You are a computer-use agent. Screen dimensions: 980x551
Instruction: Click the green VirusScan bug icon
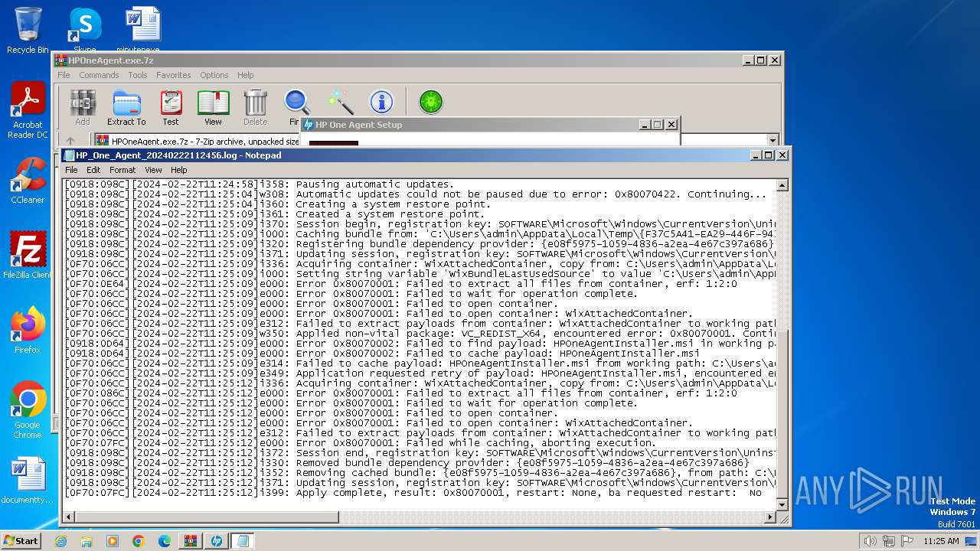pyautogui.click(x=431, y=102)
